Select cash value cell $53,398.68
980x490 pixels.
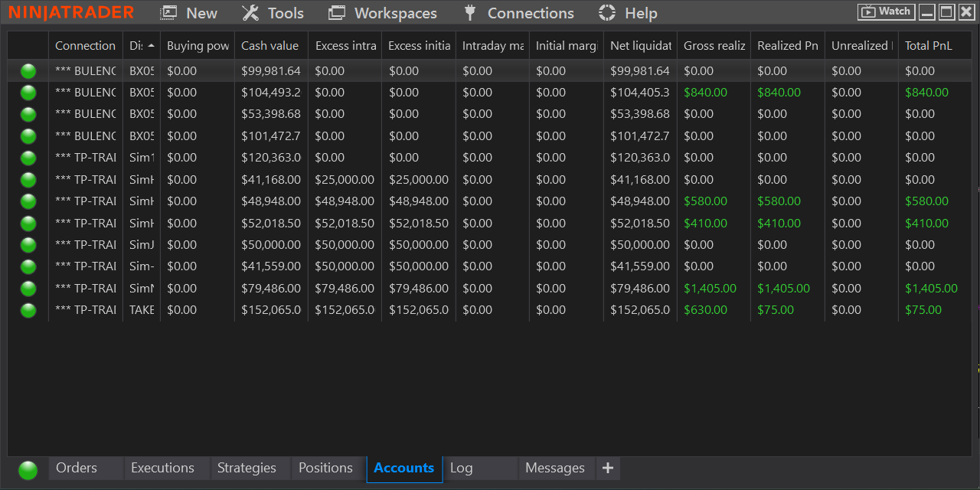pos(271,114)
